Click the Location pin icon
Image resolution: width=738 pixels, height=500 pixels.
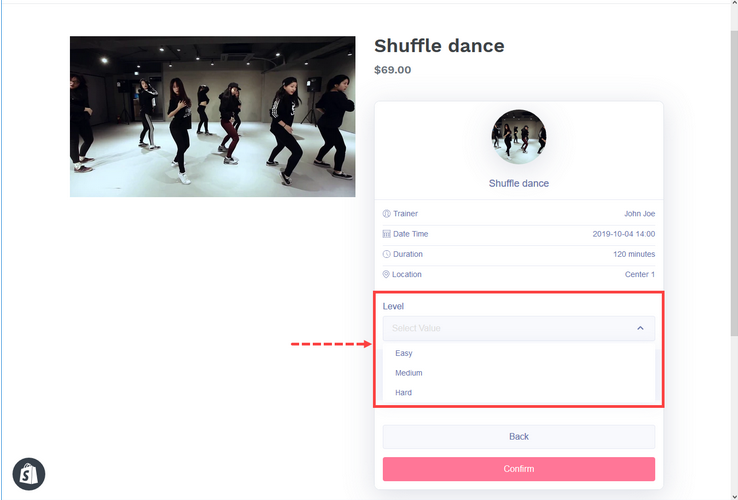(x=386, y=274)
